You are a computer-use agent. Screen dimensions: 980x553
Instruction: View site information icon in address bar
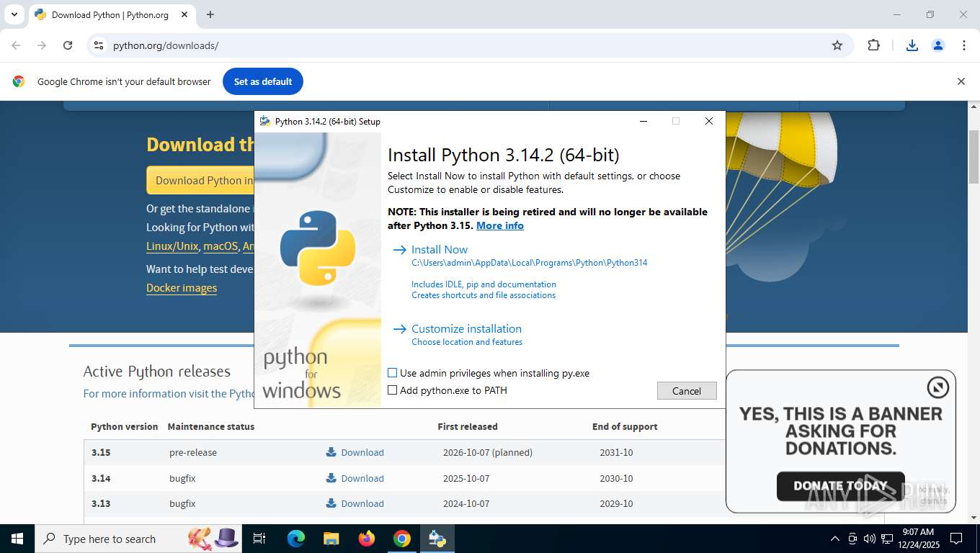click(99, 45)
